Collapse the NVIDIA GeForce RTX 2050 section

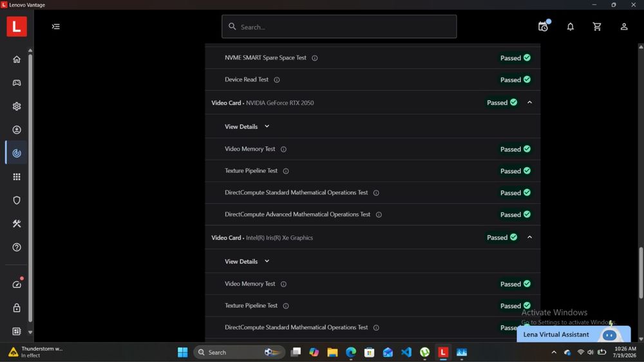(529, 102)
